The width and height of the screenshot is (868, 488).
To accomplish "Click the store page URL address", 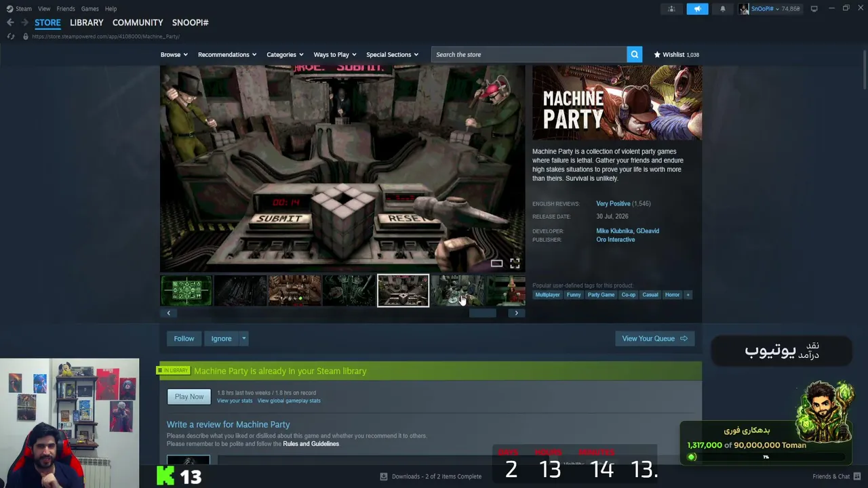I will coord(106,37).
